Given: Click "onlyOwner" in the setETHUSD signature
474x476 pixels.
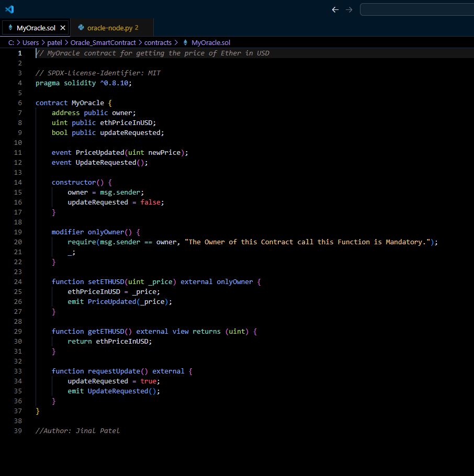Looking at the screenshot, I should pyautogui.click(x=235, y=282).
